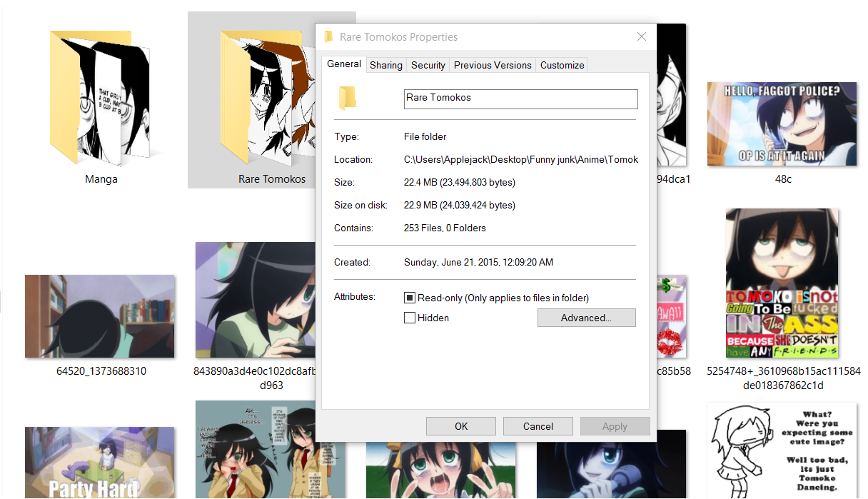
Task: Switch to the Sharing tab
Action: [x=385, y=65]
